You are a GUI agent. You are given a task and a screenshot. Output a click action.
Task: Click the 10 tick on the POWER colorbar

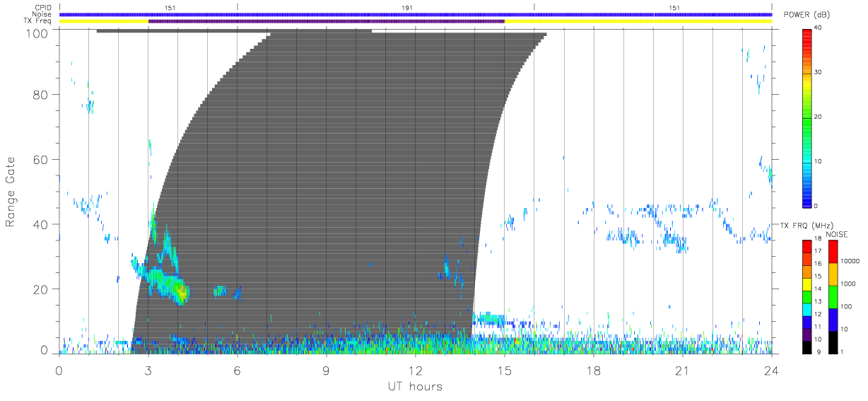pos(819,161)
